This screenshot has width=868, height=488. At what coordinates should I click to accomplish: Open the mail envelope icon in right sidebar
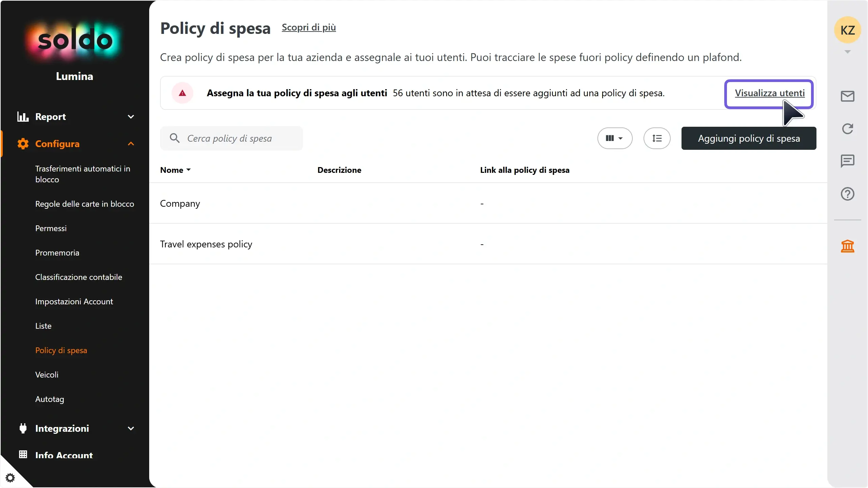[x=847, y=96]
